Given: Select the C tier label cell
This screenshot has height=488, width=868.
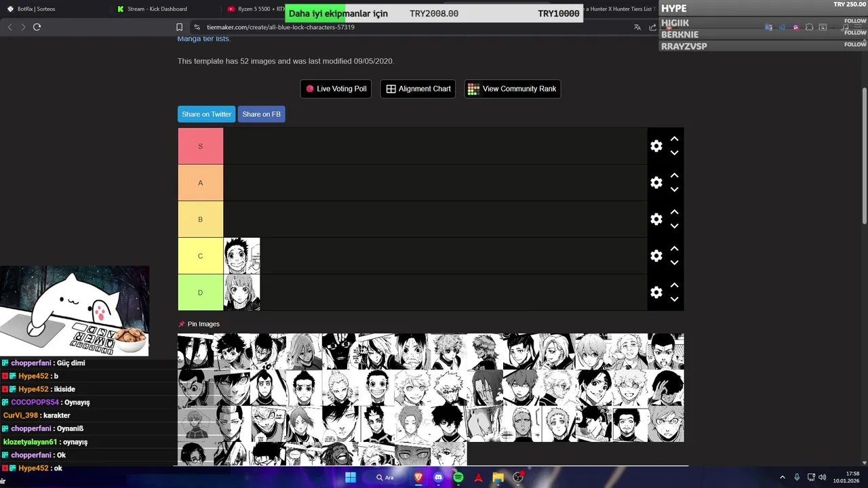Looking at the screenshot, I should (x=201, y=256).
